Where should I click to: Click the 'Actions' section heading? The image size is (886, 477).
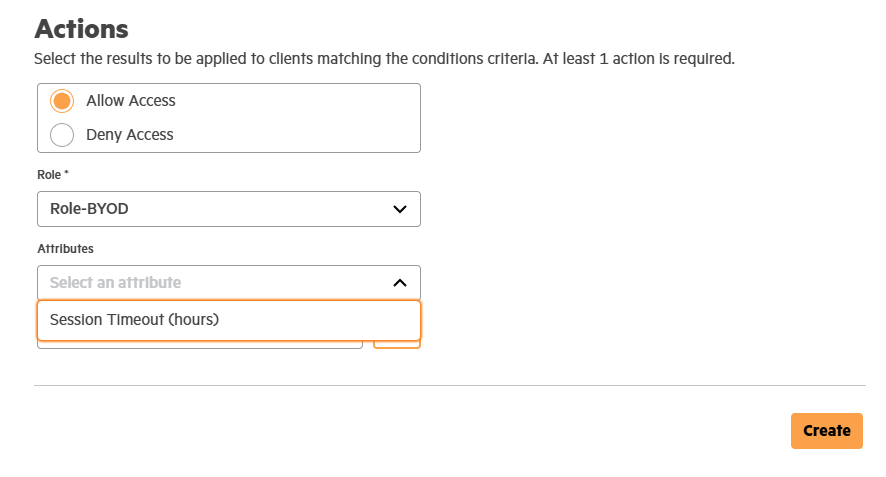point(82,28)
